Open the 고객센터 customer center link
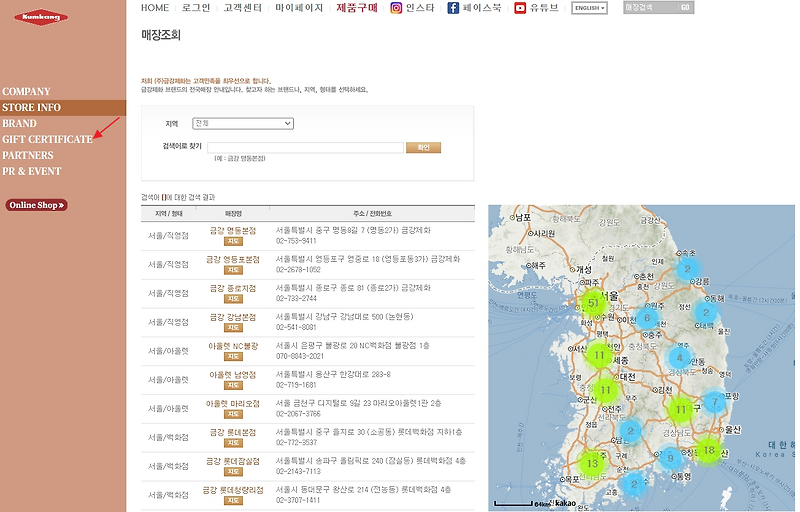Viewport: 800px width, 512px height. (x=242, y=8)
